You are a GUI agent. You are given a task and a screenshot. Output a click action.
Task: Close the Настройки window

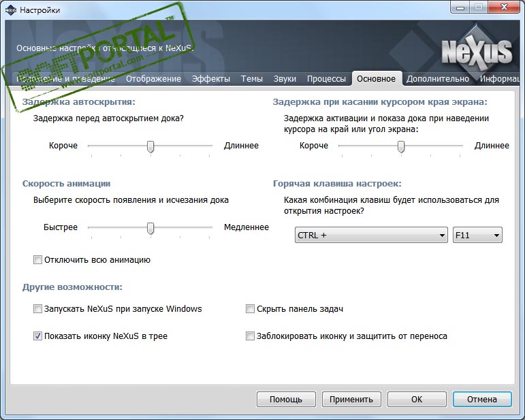click(504, 7)
